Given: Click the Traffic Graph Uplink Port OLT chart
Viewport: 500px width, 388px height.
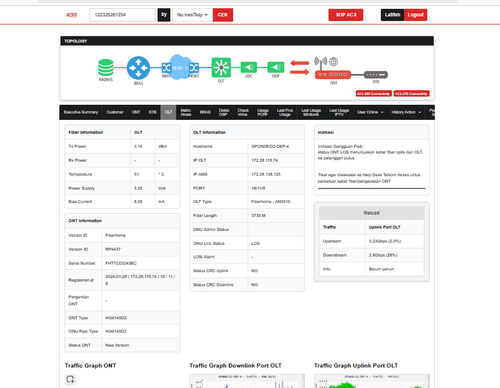Looking at the screenshot, I should pyautogui.click(x=372, y=381).
